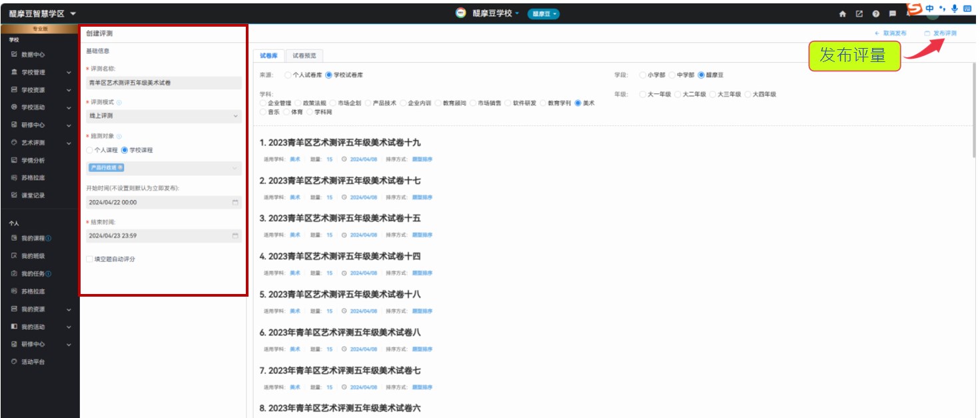Open calendar icon in 开始时间 field
980x418 pixels.
pyautogui.click(x=235, y=202)
